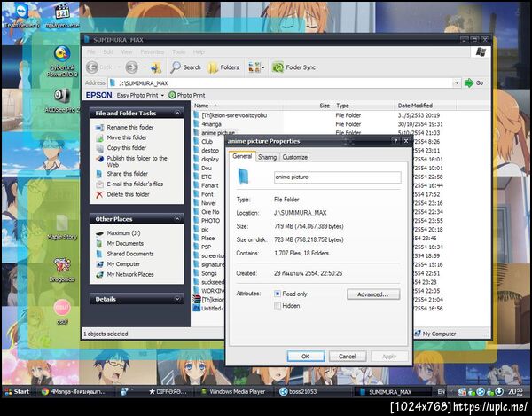Toggle the Read-only checkbox
The image size is (532, 416).
(x=278, y=294)
